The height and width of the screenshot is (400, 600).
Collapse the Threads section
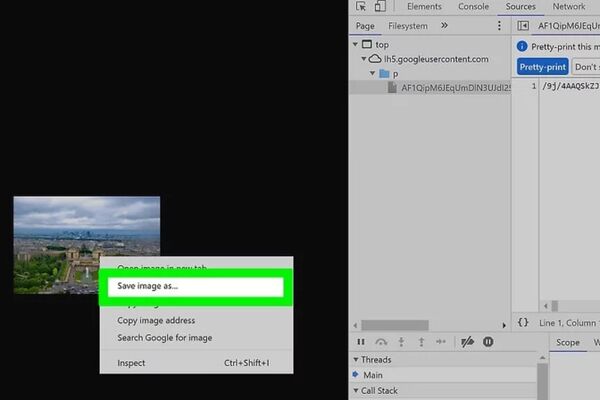(x=356, y=360)
